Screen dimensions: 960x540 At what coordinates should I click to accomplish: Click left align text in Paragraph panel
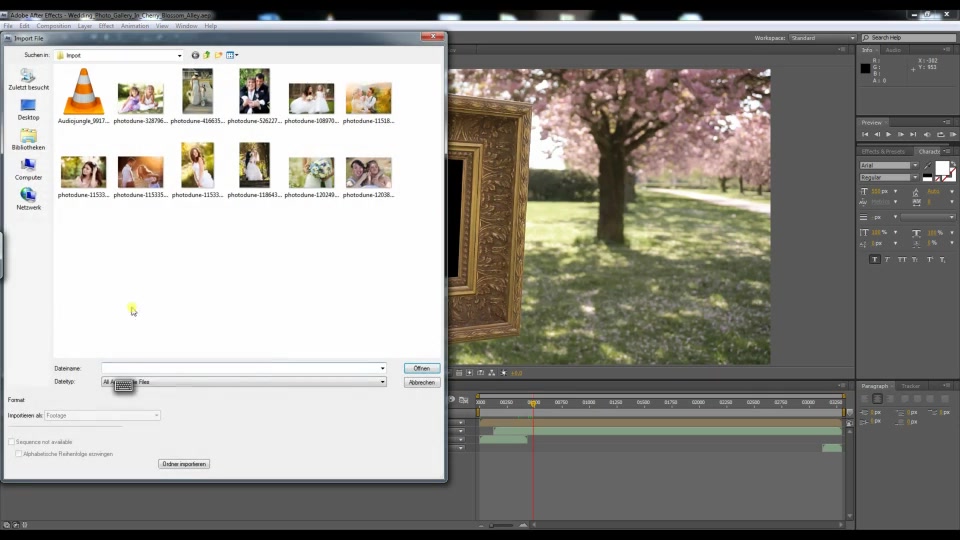[865, 399]
